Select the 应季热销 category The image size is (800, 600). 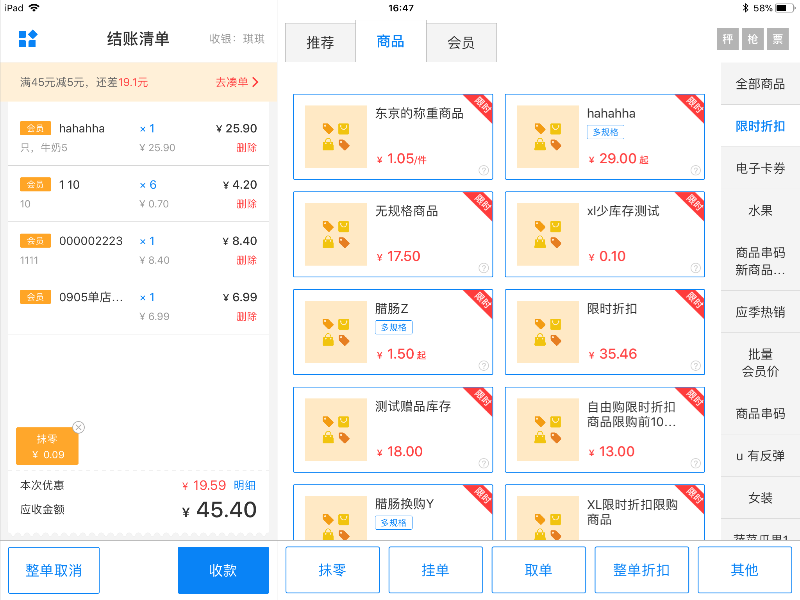click(x=760, y=312)
